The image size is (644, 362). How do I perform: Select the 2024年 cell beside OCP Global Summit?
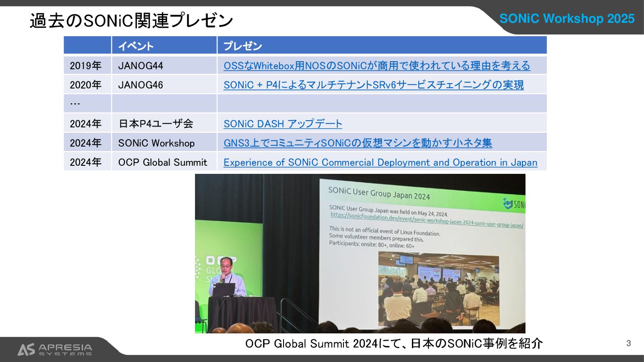click(87, 162)
